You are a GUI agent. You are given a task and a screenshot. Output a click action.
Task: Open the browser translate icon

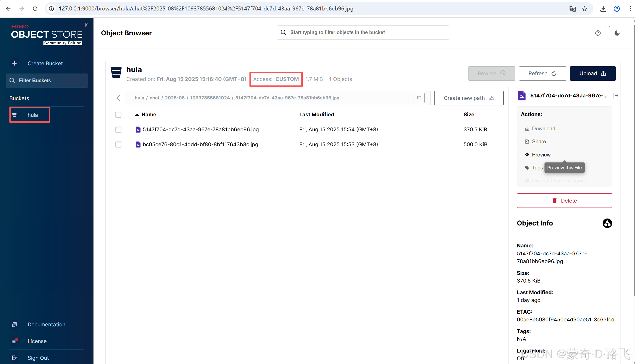pyautogui.click(x=572, y=9)
